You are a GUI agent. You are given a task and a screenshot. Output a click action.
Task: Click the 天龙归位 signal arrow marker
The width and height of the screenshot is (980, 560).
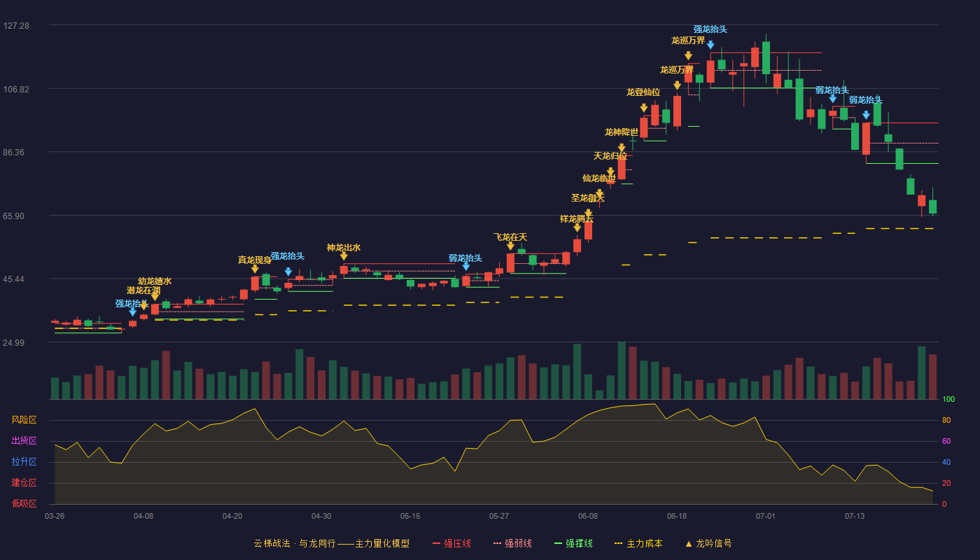[x=610, y=171]
